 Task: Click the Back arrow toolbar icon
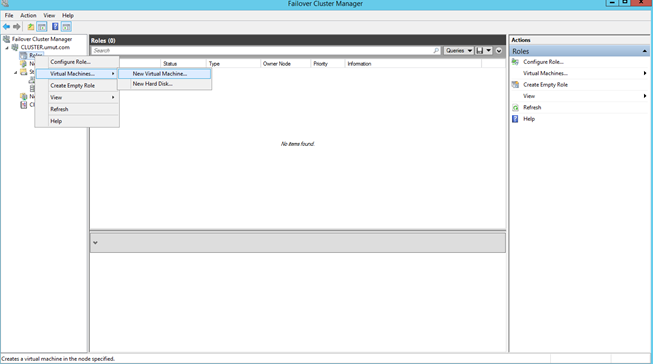6,27
